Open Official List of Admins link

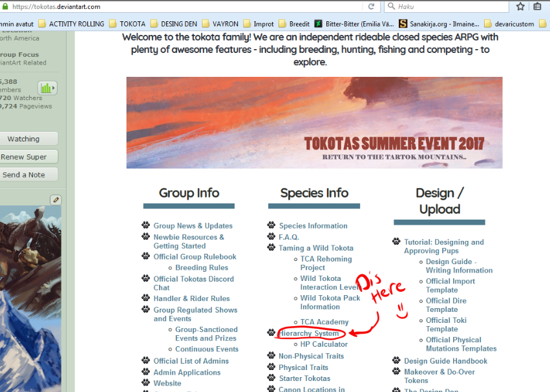191,361
